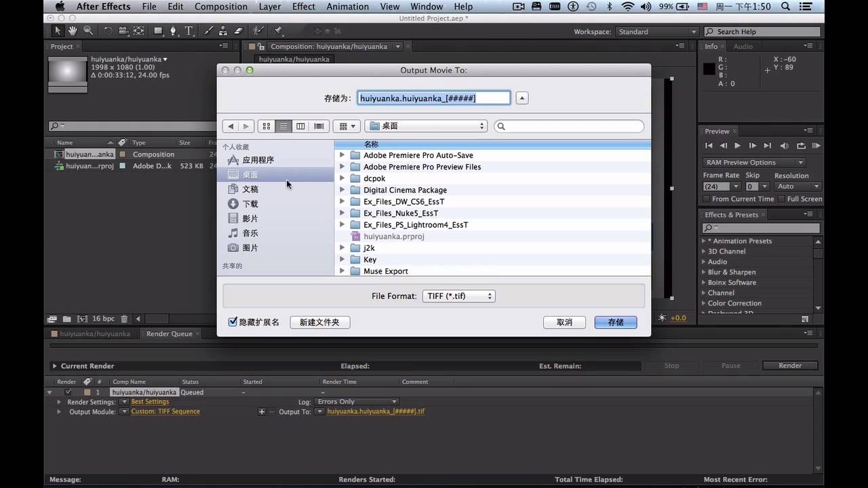Enable Full Screen checkbox
868x488 pixels.
point(781,199)
